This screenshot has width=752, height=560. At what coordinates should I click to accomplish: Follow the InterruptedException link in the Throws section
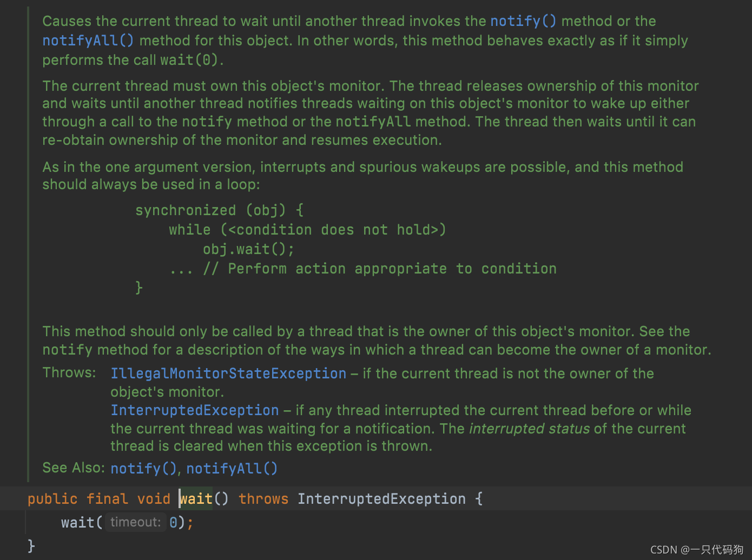coord(195,410)
